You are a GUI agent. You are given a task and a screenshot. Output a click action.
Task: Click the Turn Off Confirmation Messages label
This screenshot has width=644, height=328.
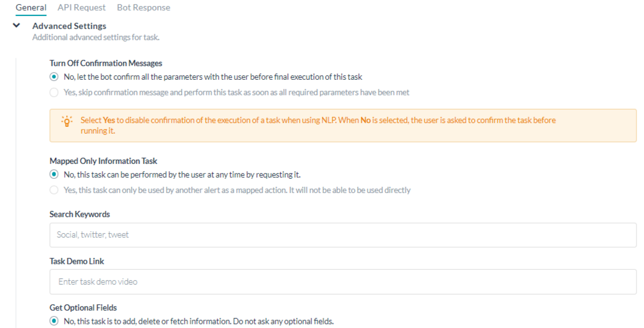[x=106, y=63]
